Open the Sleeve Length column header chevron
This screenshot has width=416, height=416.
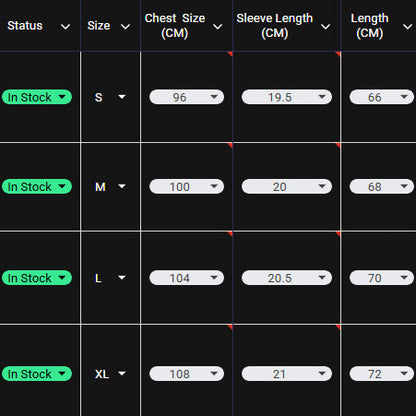325,26
